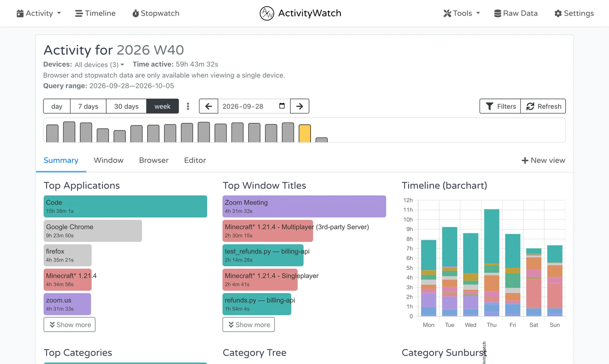This screenshot has height=364, width=609.
Task: Click the Zoom Meeting window title bar
Action: 304,207
